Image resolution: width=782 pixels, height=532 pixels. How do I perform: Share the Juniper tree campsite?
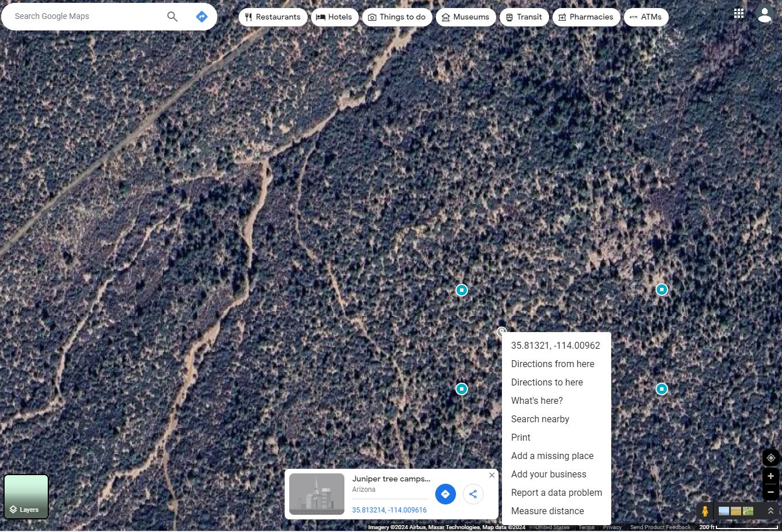click(x=473, y=494)
